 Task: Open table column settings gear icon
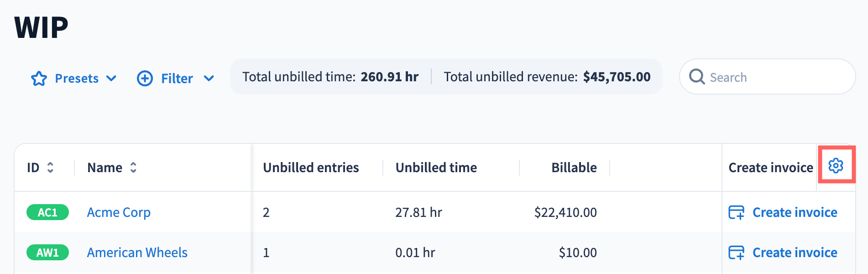[836, 165]
